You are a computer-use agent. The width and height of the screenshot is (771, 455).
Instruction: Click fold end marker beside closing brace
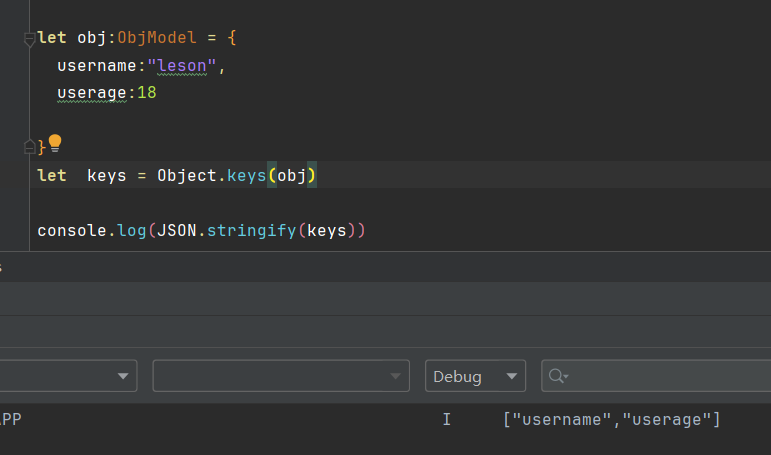(x=29, y=147)
